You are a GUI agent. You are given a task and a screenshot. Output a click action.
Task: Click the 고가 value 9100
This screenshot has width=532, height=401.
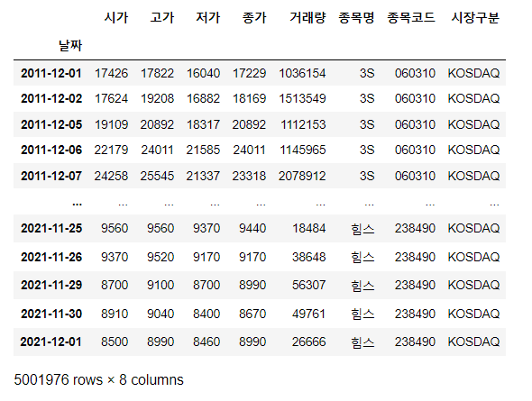pyautogui.click(x=161, y=285)
